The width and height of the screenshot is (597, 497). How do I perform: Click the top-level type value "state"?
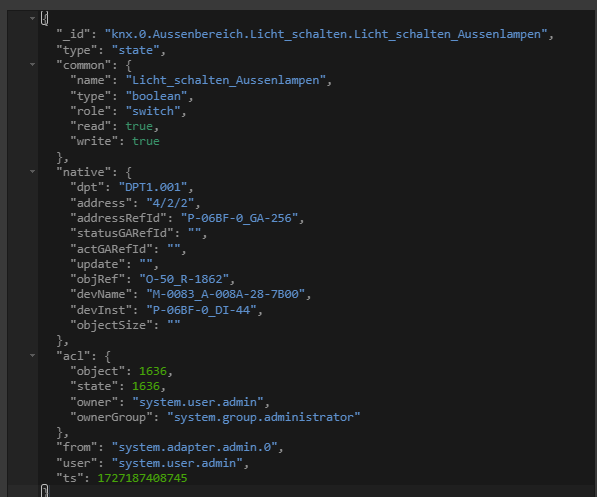[x=136, y=50]
